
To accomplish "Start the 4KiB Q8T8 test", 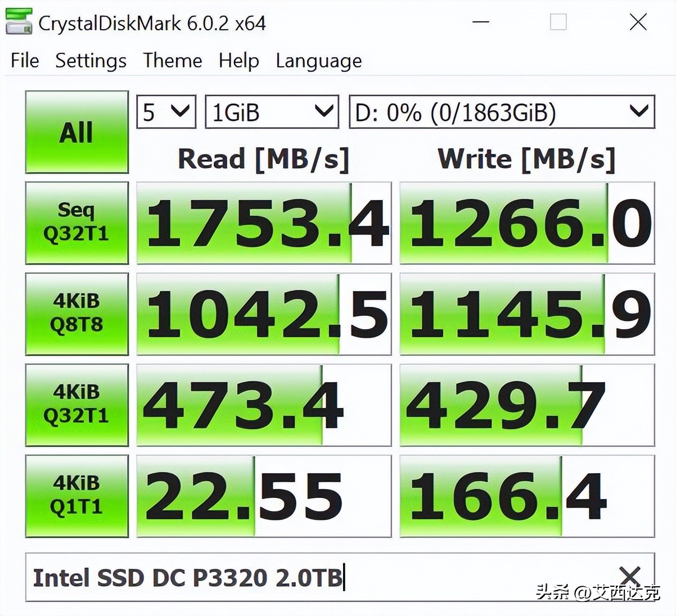I will pos(77,314).
